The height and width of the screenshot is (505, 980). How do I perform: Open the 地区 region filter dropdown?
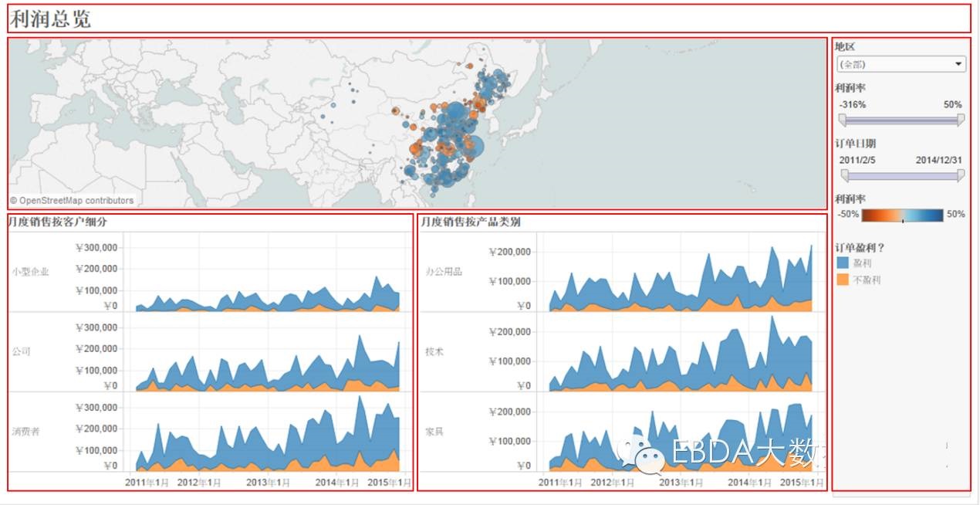point(901,64)
